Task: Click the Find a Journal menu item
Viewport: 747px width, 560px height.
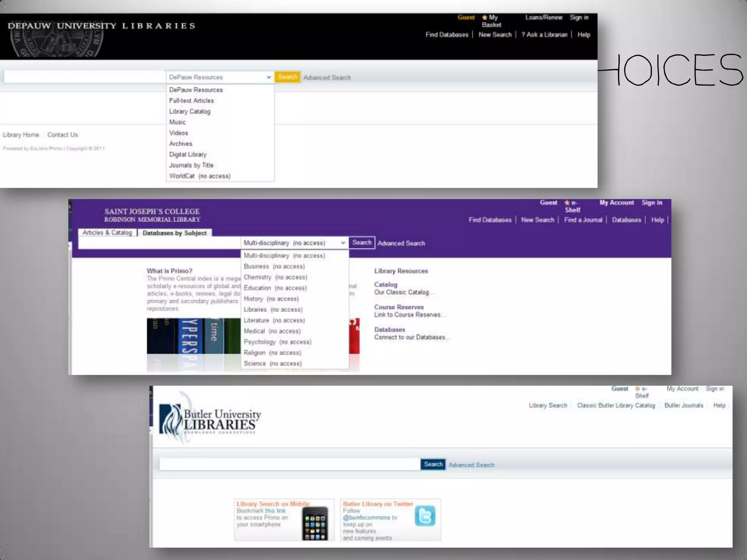Action: point(583,220)
